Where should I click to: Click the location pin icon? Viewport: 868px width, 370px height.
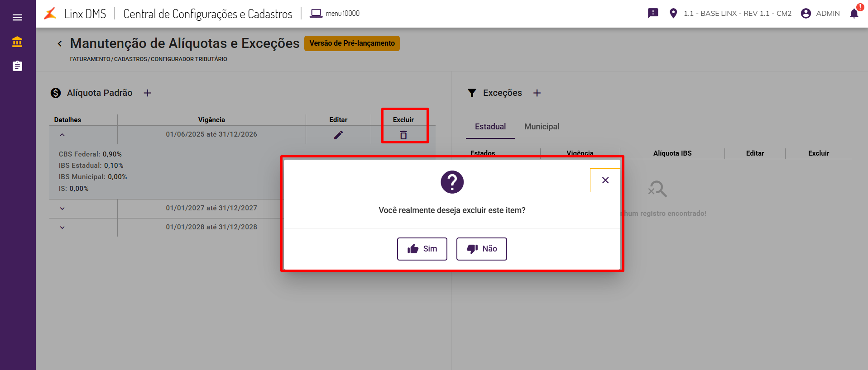coord(673,13)
